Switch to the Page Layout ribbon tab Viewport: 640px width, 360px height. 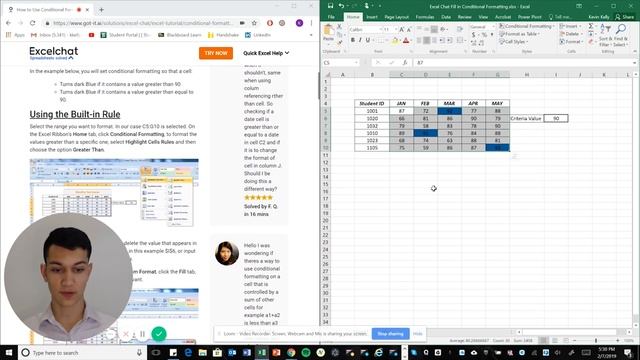(x=396, y=17)
